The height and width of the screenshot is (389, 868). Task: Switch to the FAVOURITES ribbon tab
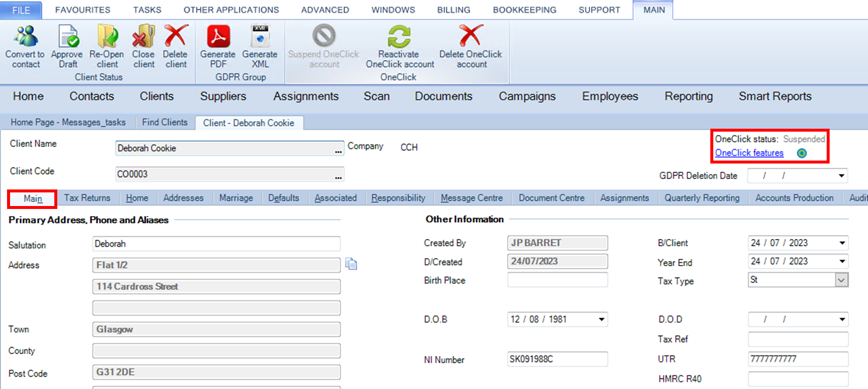click(x=83, y=10)
